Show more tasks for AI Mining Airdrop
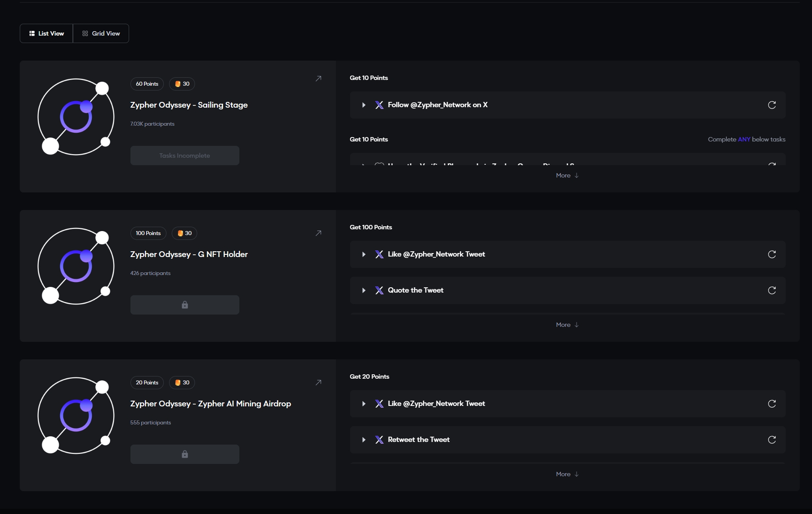Screen dimensions: 812x514 coord(567,474)
